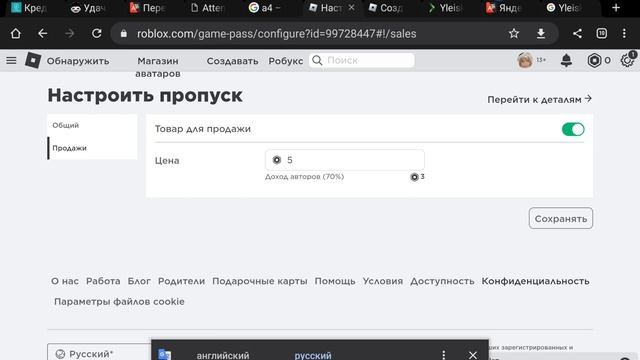The width and height of the screenshot is (640, 360).
Task: Share the page via share icon
Action: pos(577,33)
